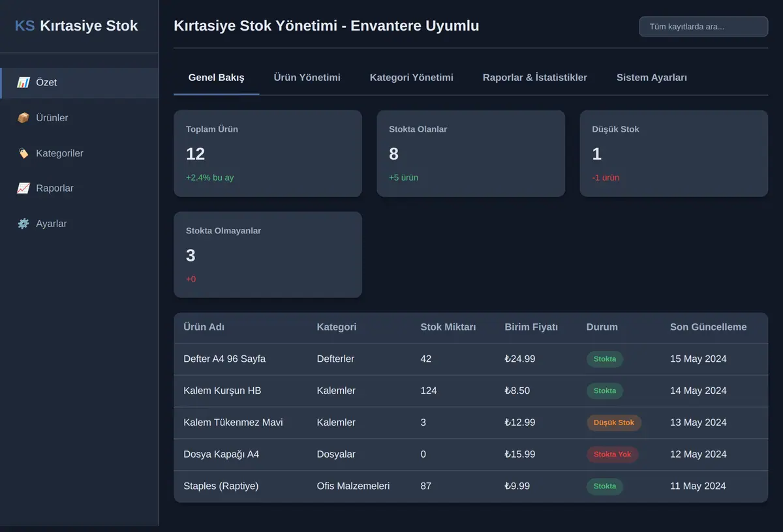Click stock quantity 87

pyautogui.click(x=426, y=486)
